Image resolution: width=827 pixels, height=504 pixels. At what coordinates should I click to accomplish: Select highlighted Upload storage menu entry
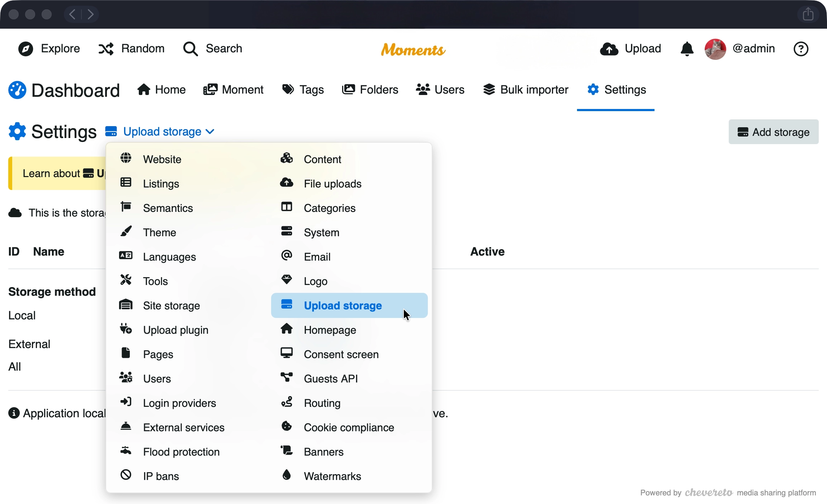click(349, 305)
